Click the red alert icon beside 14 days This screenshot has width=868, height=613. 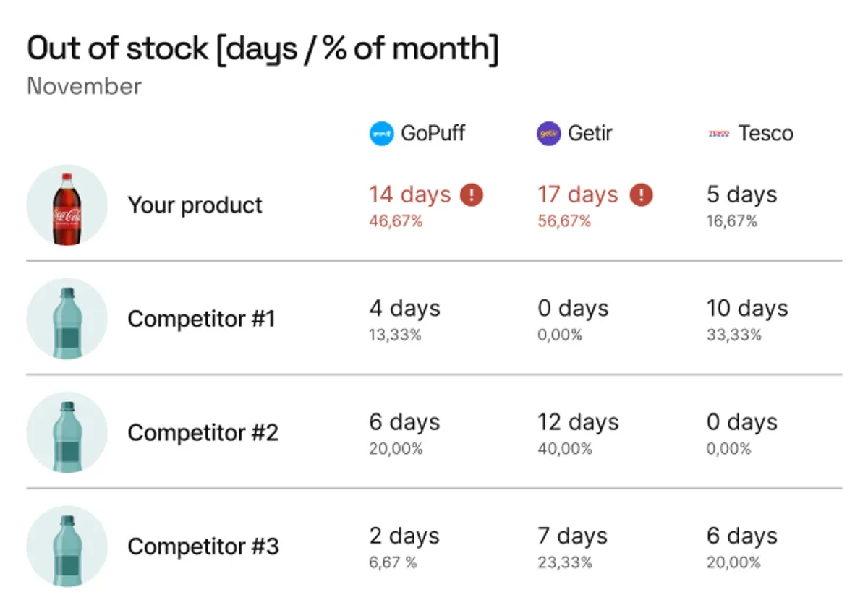click(472, 194)
